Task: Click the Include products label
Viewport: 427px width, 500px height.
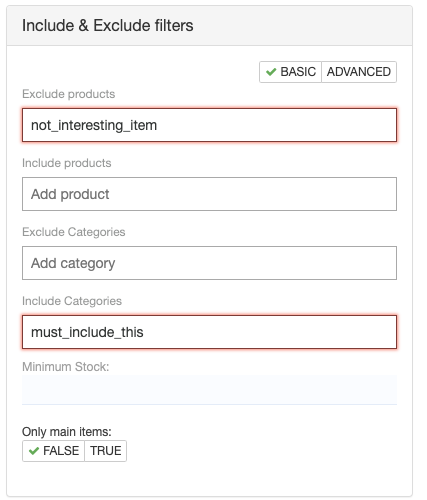Action: [67, 163]
